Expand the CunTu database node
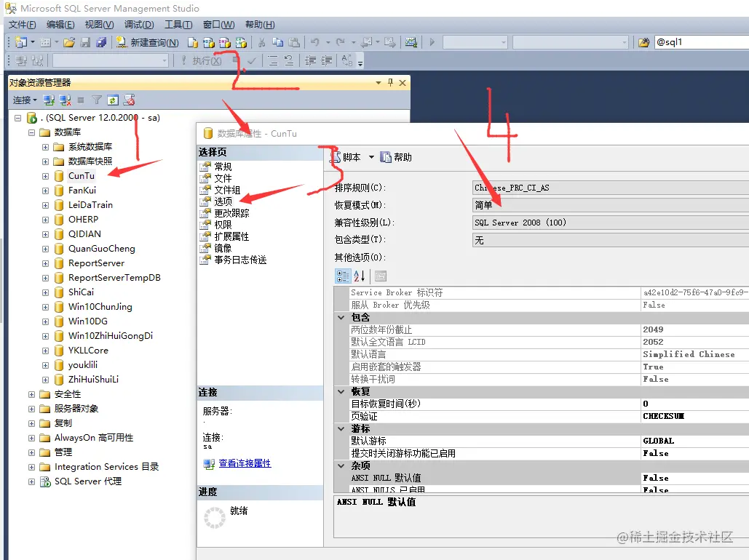The image size is (749, 560). tap(45, 176)
